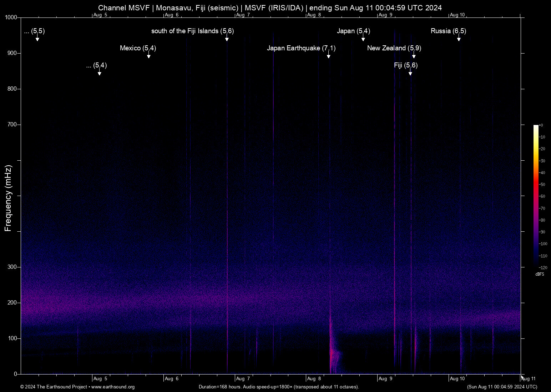Viewport: 551px width, 392px height.
Task: Select the footer timestamp Sun Aug 11 00:04:59 2024 UTC
Action: point(502,387)
